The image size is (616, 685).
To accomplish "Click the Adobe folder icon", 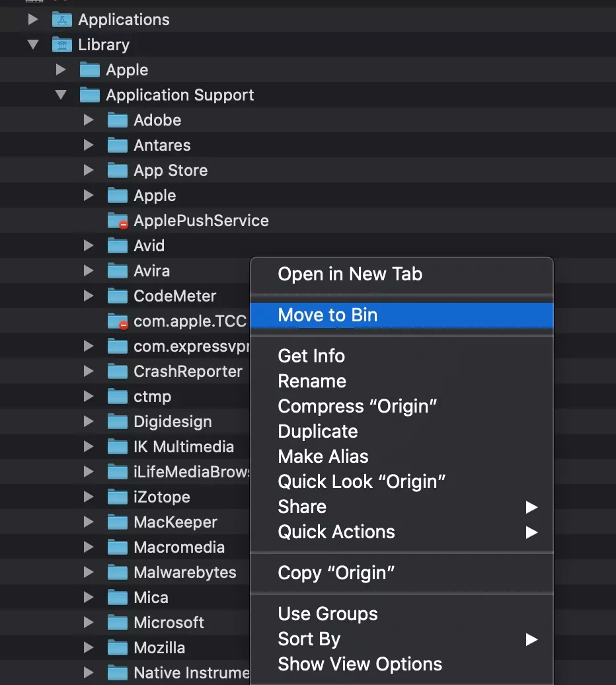I will pos(117,120).
